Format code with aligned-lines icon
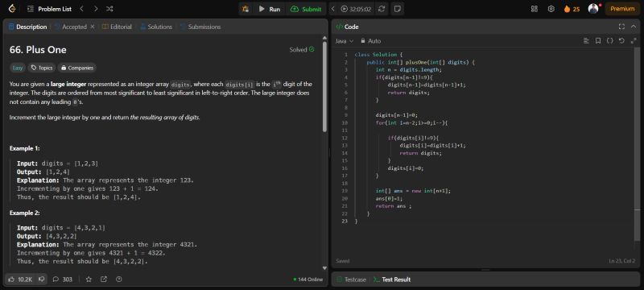The width and height of the screenshot is (644, 290). [x=586, y=40]
